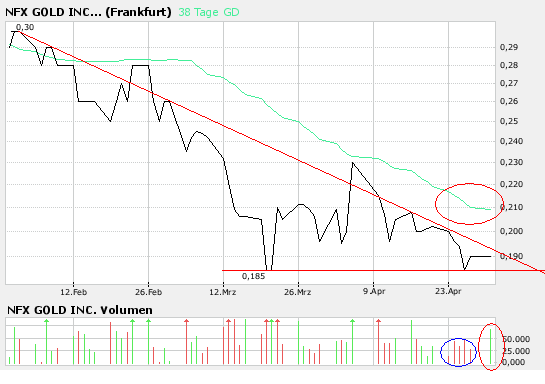Click the chart title 'NFX GOLD INC... (Frankfurt)'
This screenshot has height=384, width=545.
[x=88, y=12]
